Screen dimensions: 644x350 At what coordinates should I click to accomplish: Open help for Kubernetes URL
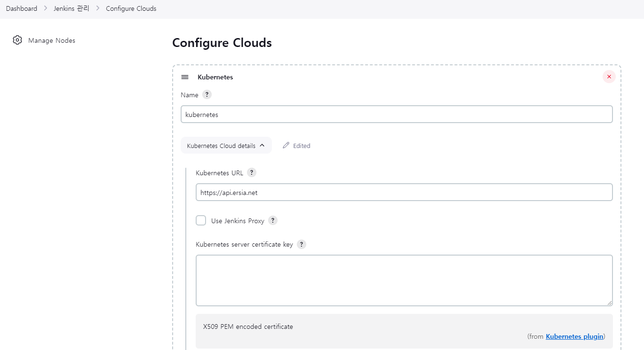click(x=252, y=172)
